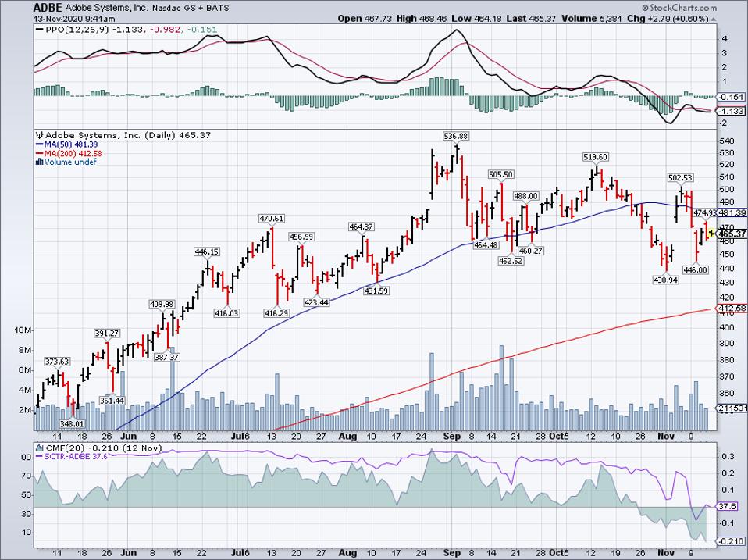Viewport: 748px width, 560px height.
Task: Click the 536.88 peak price label
Action: [x=455, y=136]
